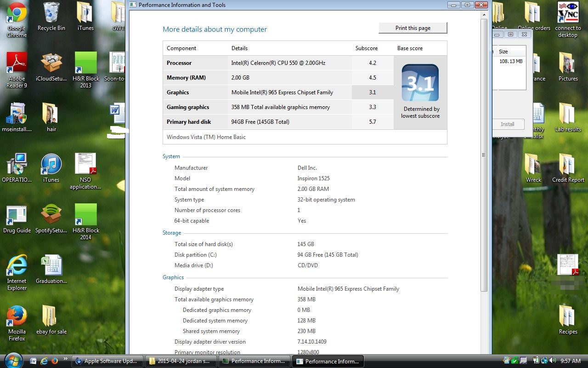Select the Processor row label
Viewport: 588px width, 368px height.
coord(179,63)
